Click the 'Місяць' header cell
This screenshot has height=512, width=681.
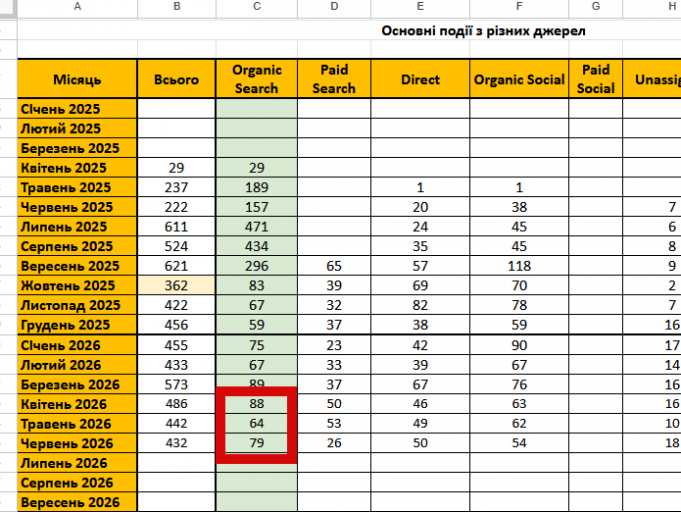pyautogui.click(x=77, y=79)
